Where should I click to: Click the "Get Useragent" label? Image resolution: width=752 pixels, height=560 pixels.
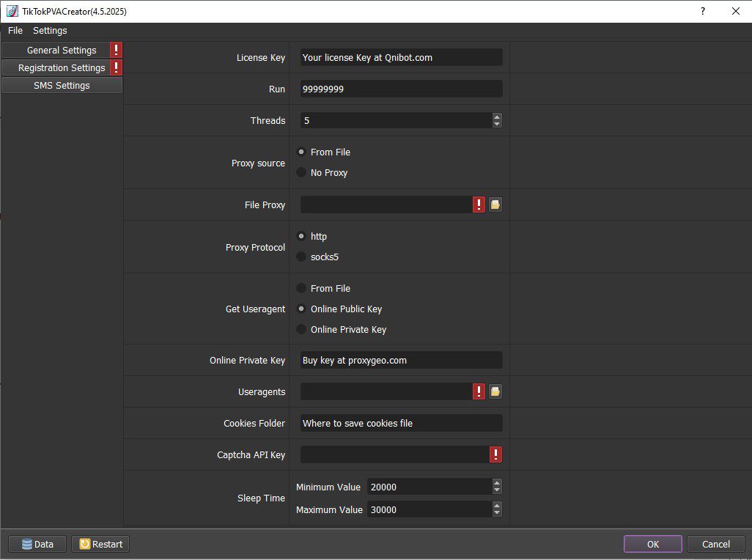[255, 309]
